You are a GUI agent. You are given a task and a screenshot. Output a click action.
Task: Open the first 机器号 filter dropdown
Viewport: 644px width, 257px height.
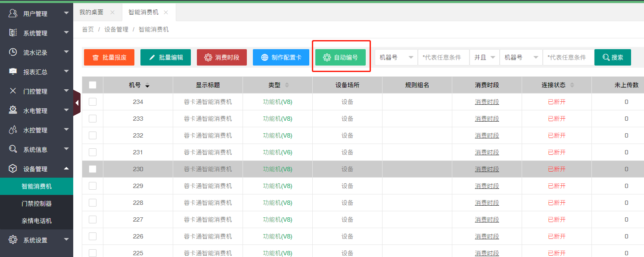(396, 57)
